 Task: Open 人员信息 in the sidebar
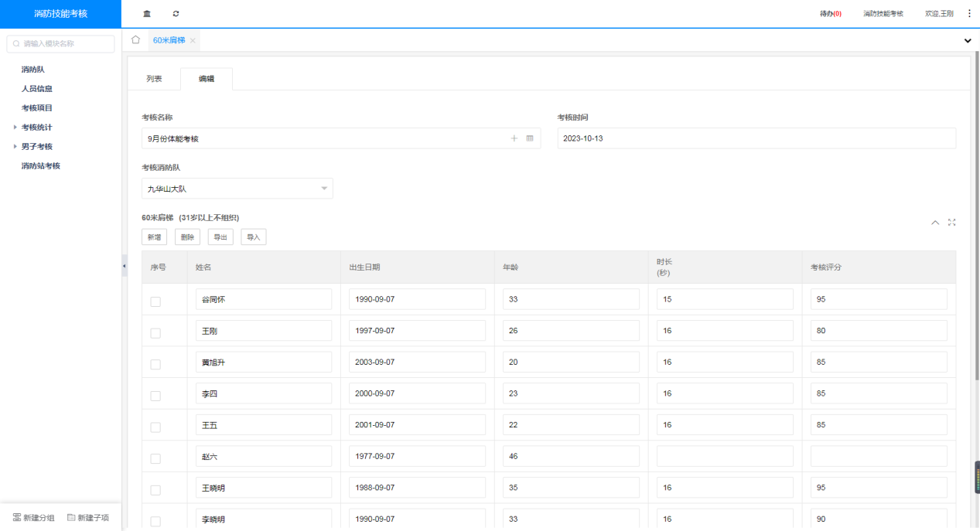point(36,89)
